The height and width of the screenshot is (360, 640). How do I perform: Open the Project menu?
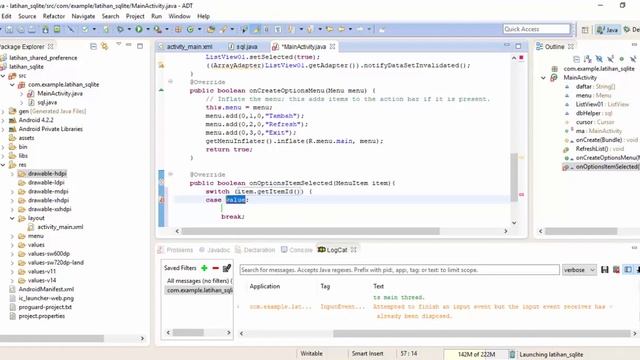click(135, 16)
